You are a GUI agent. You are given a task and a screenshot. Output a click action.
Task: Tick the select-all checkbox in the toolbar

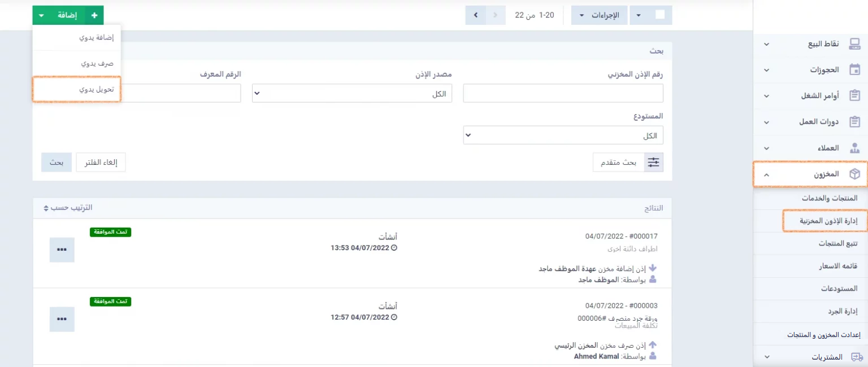659,15
